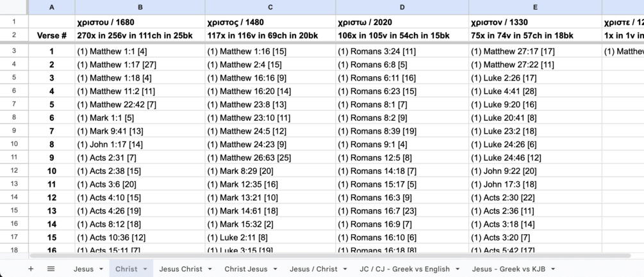Go to JC / CJ - Greek vs English tab
Image resolution: width=644 pixels, height=277 pixels.
404,269
